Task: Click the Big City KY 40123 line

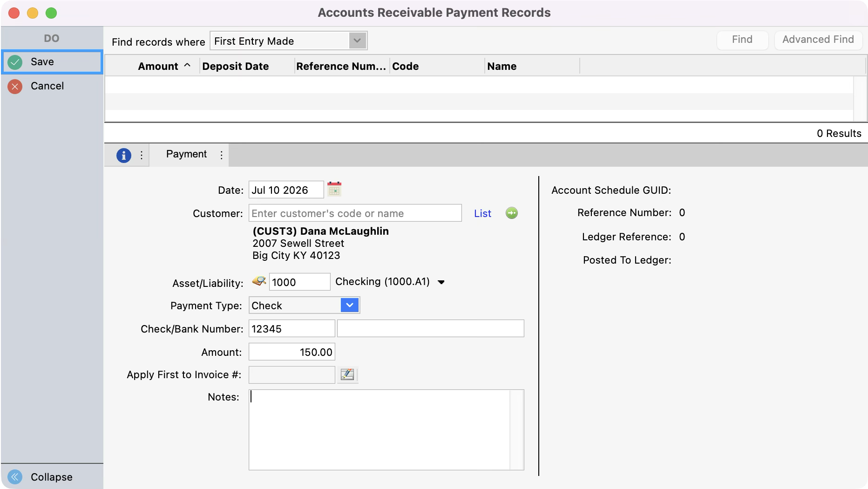Action: tap(296, 256)
